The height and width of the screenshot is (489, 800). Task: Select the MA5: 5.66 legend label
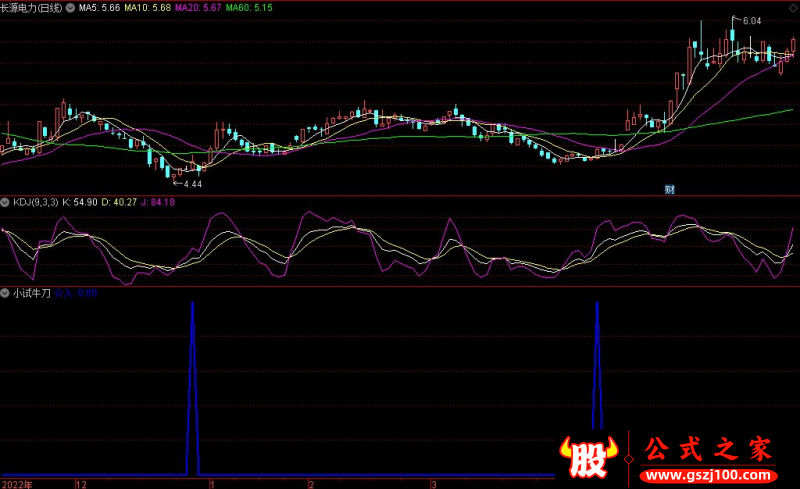coord(100,8)
